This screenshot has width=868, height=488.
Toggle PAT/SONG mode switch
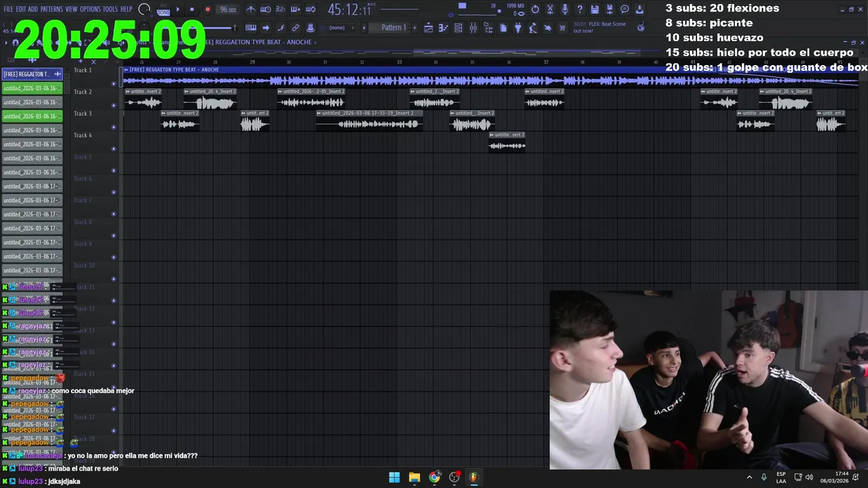point(163,10)
